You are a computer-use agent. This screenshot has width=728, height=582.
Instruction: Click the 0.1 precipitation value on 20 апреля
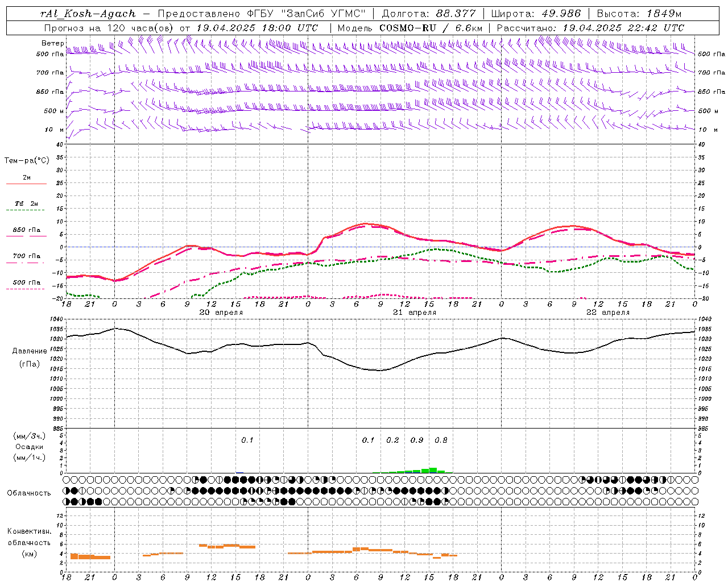click(247, 440)
